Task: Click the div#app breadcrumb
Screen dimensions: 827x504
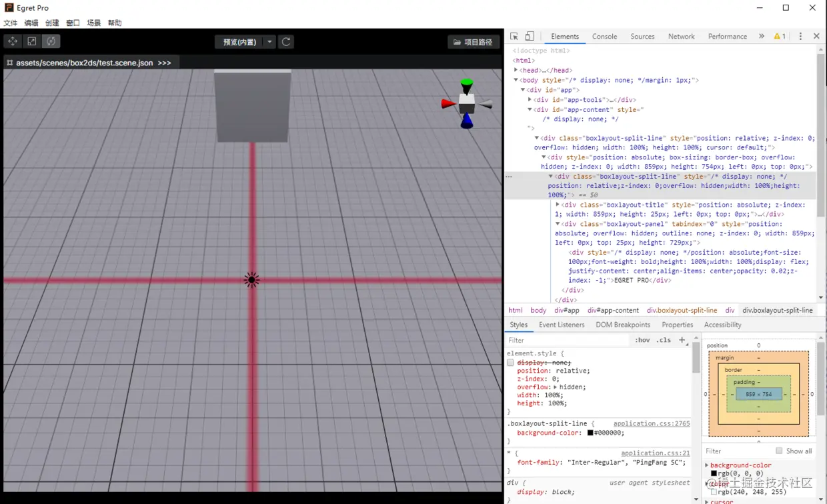Action: [566, 310]
